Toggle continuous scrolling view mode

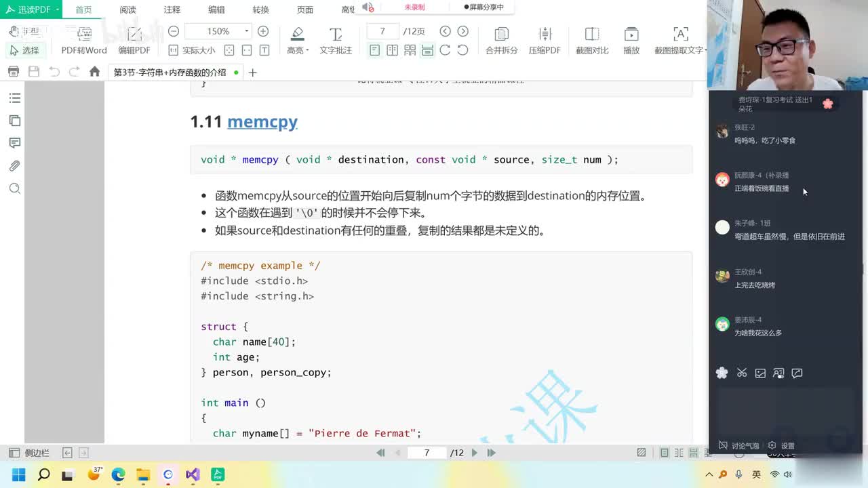427,50
